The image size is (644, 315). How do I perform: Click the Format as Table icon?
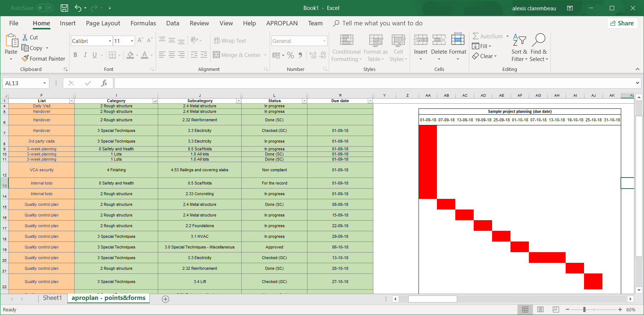pyautogui.click(x=376, y=40)
